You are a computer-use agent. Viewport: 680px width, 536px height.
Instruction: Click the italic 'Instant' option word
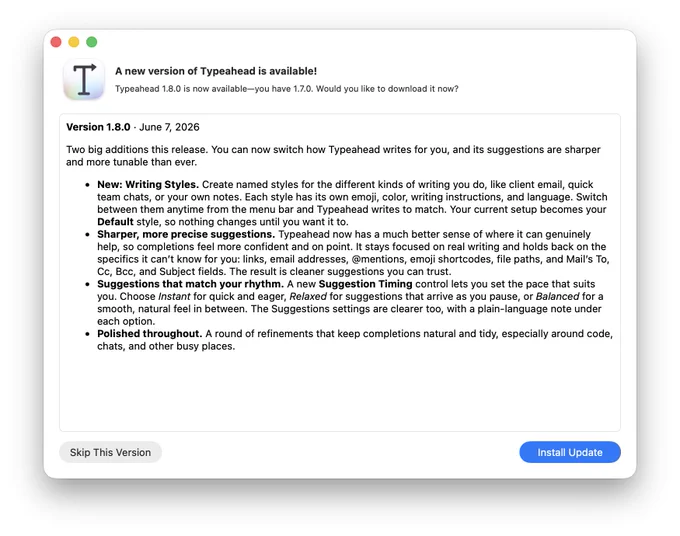point(174,297)
